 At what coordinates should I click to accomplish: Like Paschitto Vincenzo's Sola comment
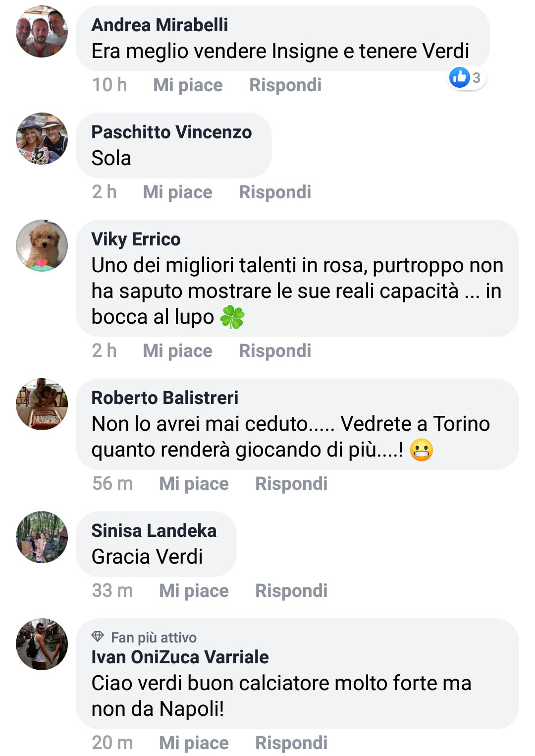point(177,192)
